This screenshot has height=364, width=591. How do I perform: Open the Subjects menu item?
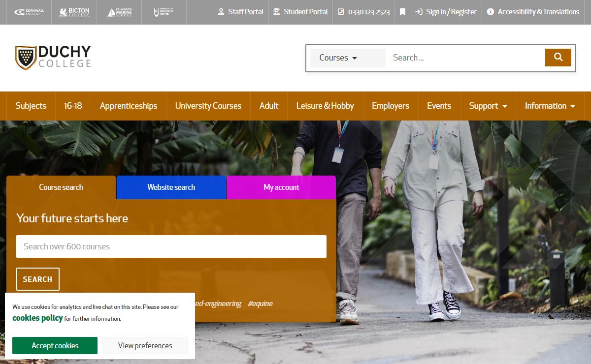(x=31, y=106)
